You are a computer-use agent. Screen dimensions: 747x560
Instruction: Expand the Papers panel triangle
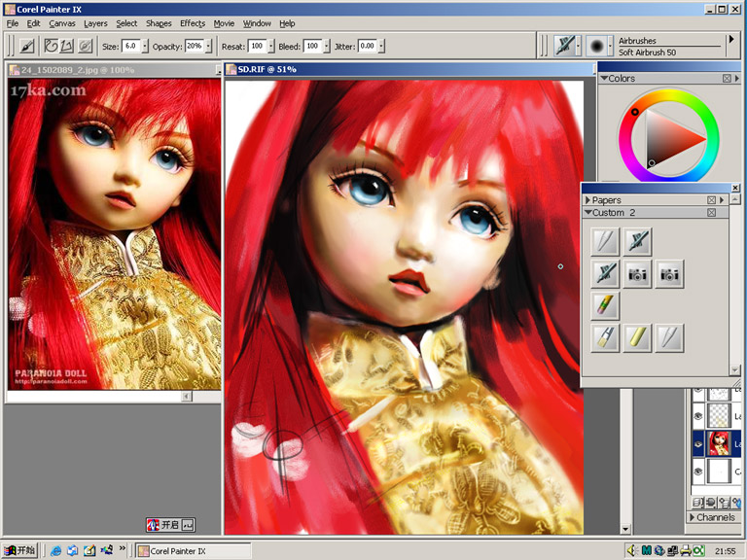click(587, 200)
